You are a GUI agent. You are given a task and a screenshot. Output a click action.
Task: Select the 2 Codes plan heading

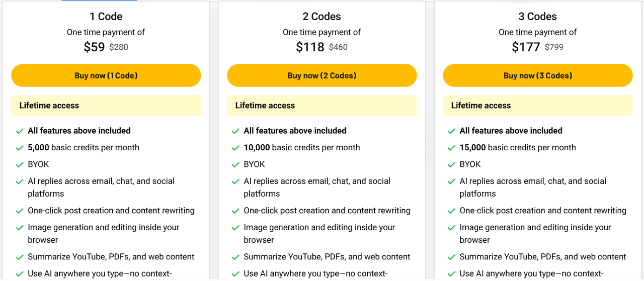[322, 17]
